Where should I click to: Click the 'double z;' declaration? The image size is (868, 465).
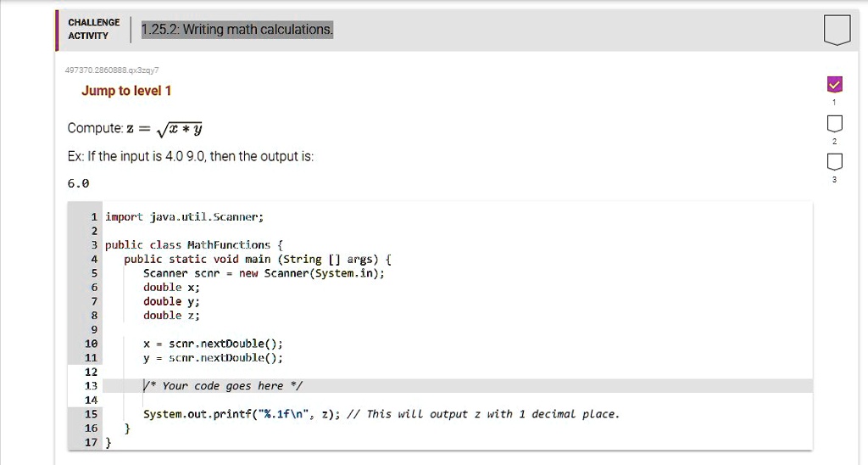point(171,316)
